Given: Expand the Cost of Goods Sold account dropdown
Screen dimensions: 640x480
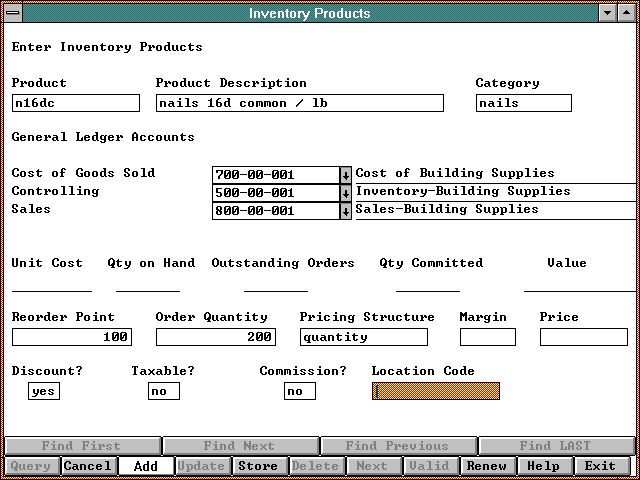Looking at the screenshot, I should 346,175.
